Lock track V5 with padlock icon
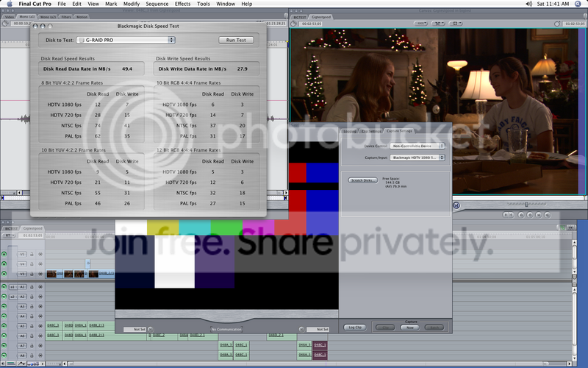This screenshot has height=368, width=588. [32, 254]
